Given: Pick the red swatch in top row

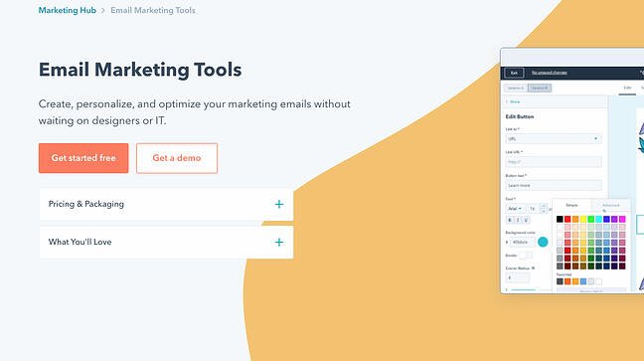Looking at the screenshot, I should (x=567, y=219).
